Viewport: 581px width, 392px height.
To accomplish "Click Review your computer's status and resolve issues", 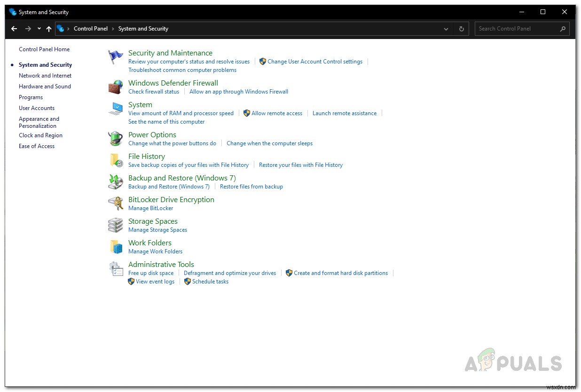I will coord(189,62).
